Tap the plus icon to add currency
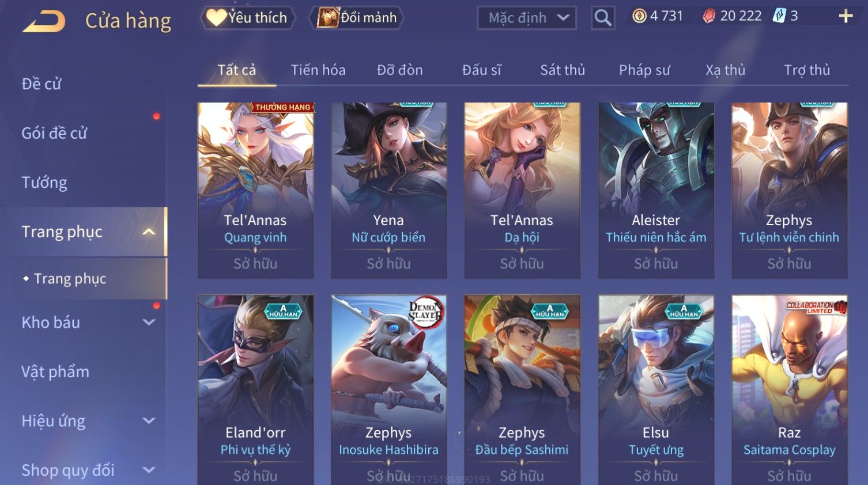 pyautogui.click(x=846, y=16)
